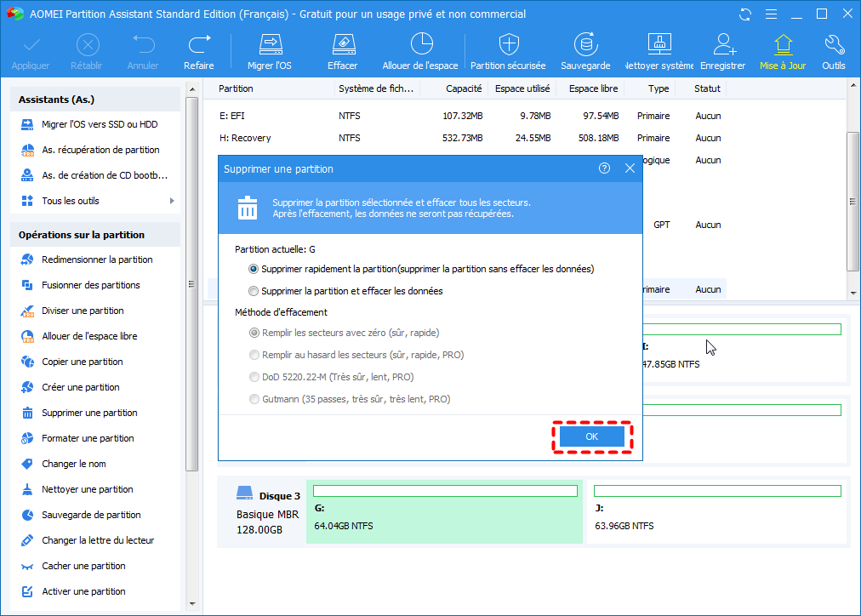Click the Annuler undo icon
Image resolution: width=861 pixels, height=616 pixels.
pyautogui.click(x=143, y=44)
